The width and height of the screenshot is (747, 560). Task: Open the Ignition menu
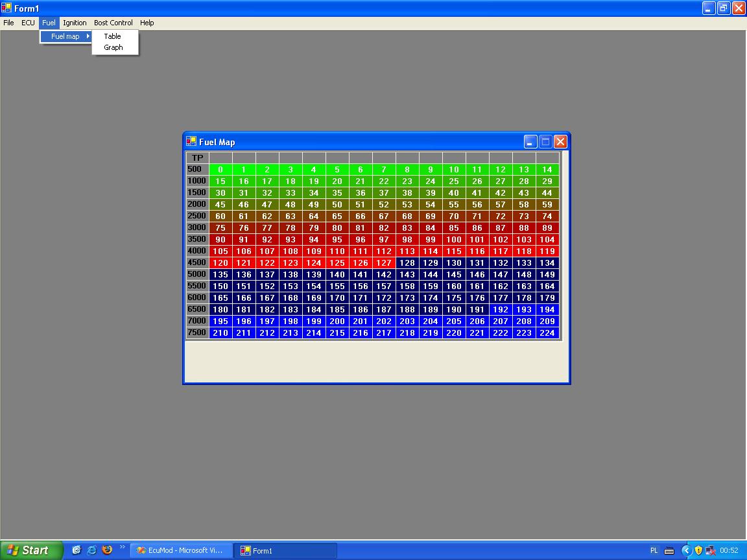tap(75, 23)
